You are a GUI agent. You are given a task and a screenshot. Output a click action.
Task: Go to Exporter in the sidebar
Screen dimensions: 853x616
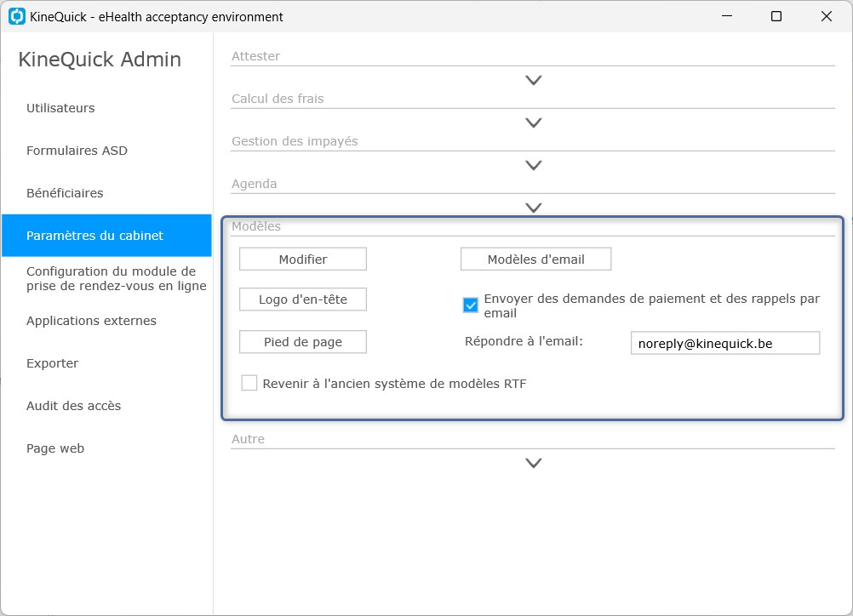click(x=52, y=363)
